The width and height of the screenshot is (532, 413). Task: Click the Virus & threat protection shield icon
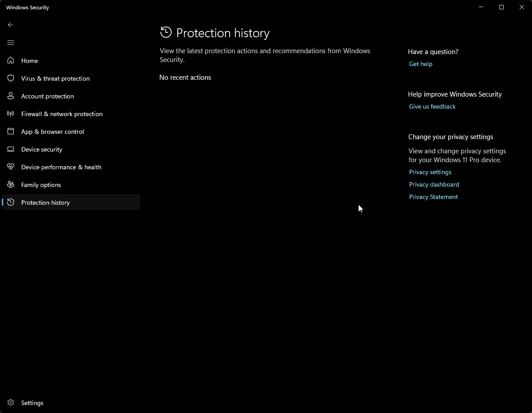click(11, 78)
